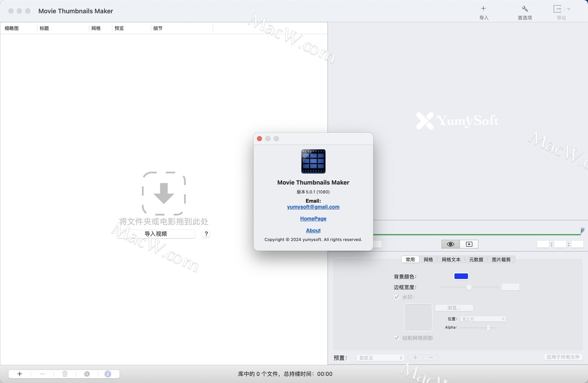Toggle the 水印 watermark checkbox
588x383 pixels.
[397, 297]
